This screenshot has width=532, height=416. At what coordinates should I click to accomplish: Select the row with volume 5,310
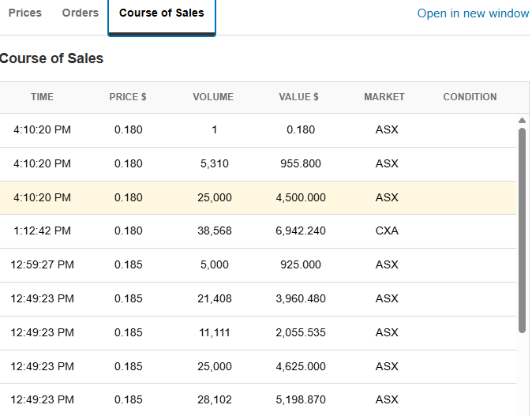coord(215,164)
